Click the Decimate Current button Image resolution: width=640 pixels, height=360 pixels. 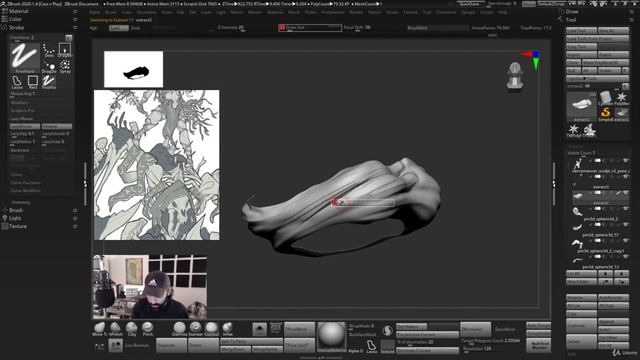(x=427, y=351)
